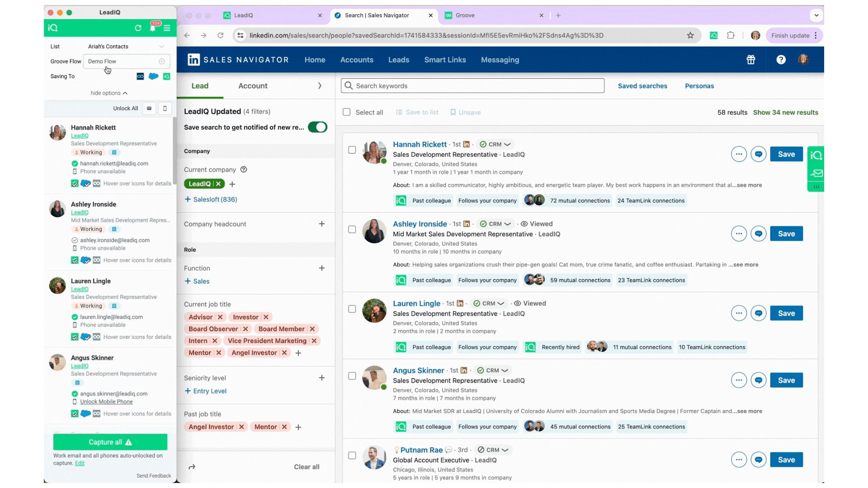
Task: Open Chrome three-dot menu
Action: click(x=816, y=35)
